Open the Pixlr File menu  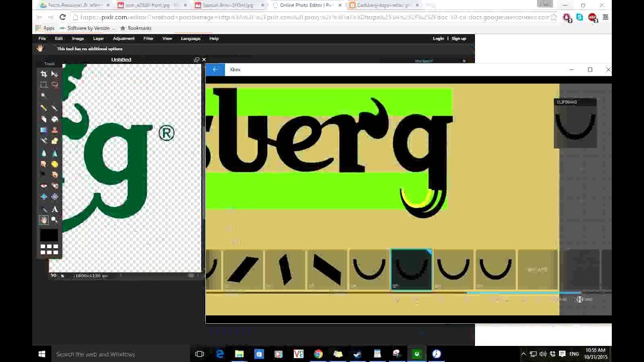tap(42, 38)
